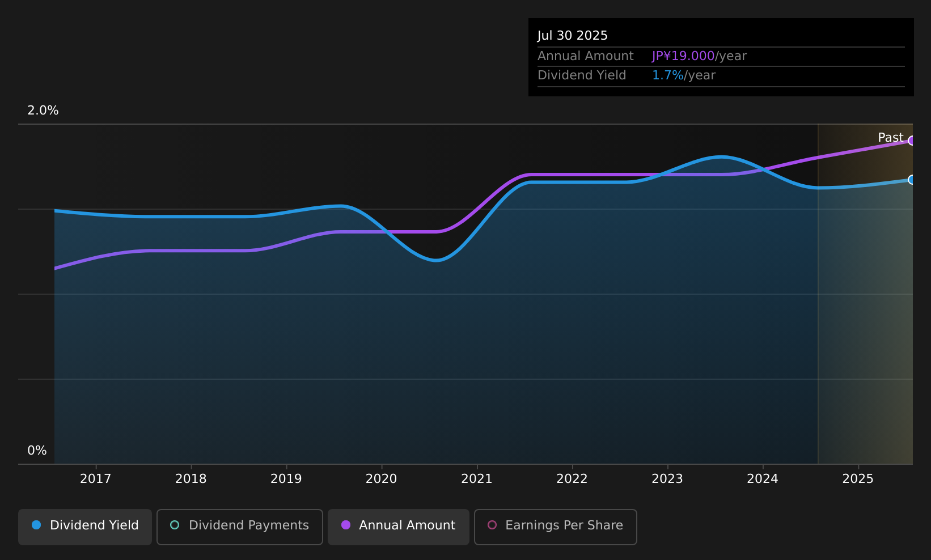Select the purple Annual Amount endpoint marker
Viewport: 931px width, 560px height.
coord(912,141)
